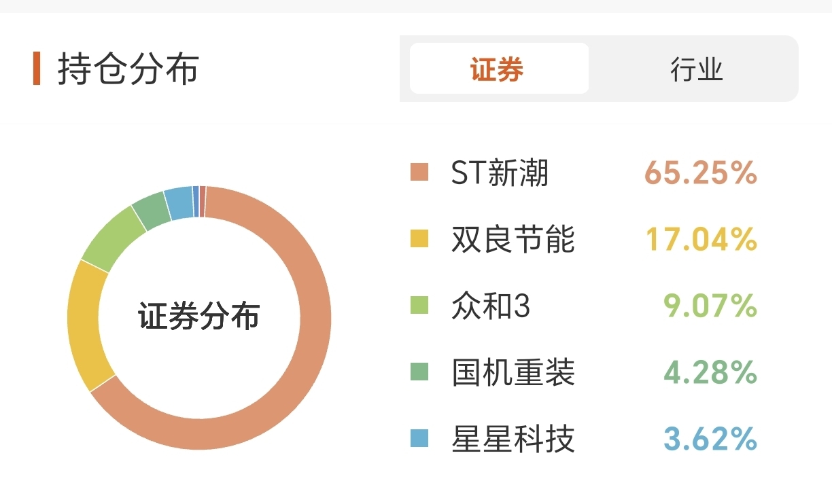The width and height of the screenshot is (832, 504).
Task: Click the green 国机重装 legend swatch
Action: (419, 372)
